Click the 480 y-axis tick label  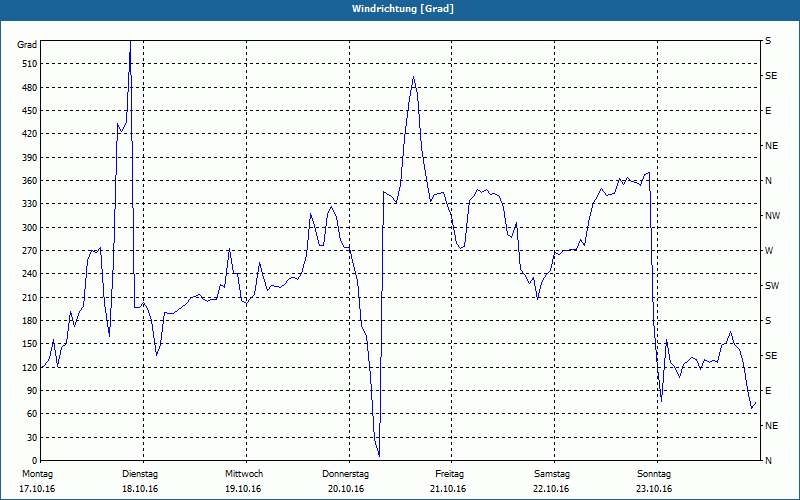click(30, 88)
